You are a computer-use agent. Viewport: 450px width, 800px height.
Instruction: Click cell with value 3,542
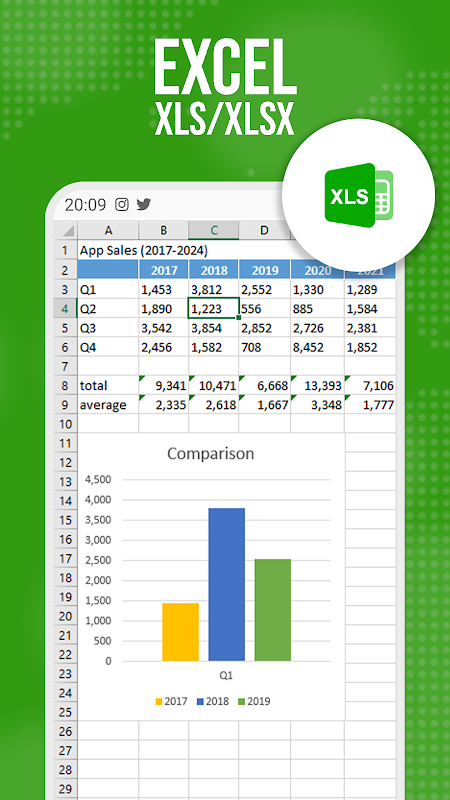pos(163,328)
